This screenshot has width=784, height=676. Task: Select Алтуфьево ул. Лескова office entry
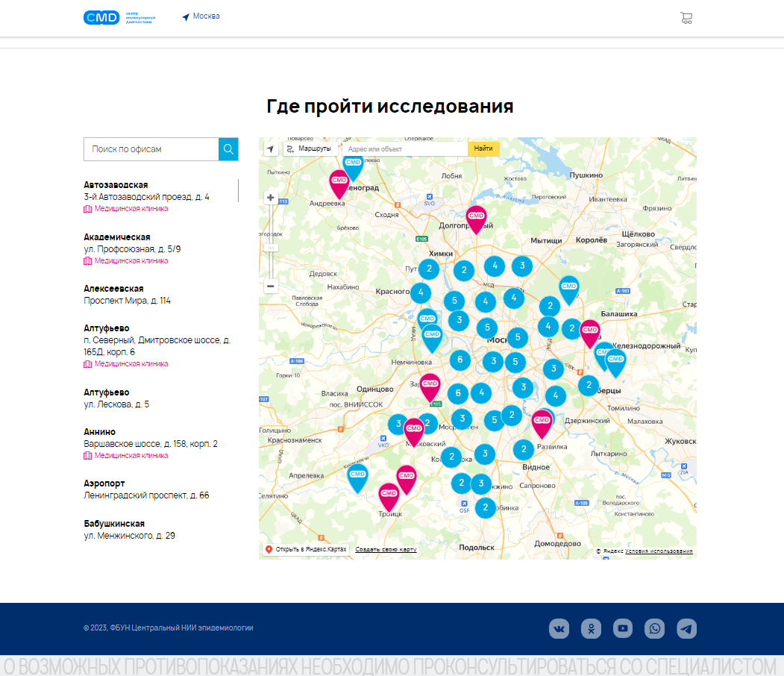(x=116, y=398)
